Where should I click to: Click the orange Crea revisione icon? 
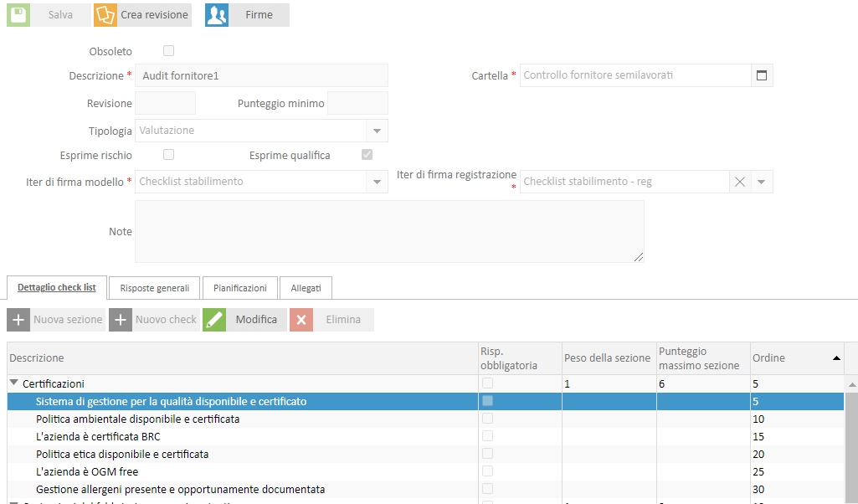tap(105, 15)
